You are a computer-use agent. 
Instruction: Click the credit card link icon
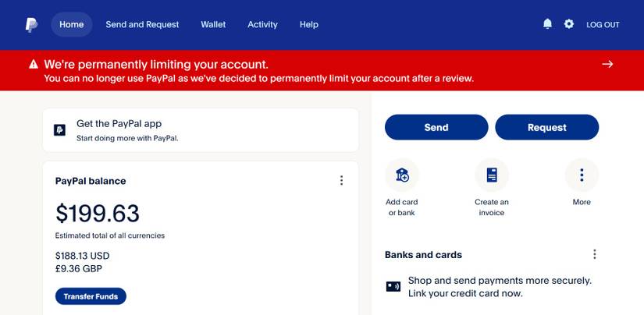coord(393,286)
